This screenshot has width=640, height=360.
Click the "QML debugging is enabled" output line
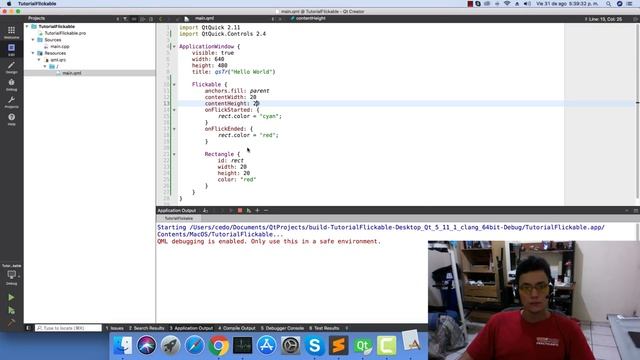(x=269, y=242)
